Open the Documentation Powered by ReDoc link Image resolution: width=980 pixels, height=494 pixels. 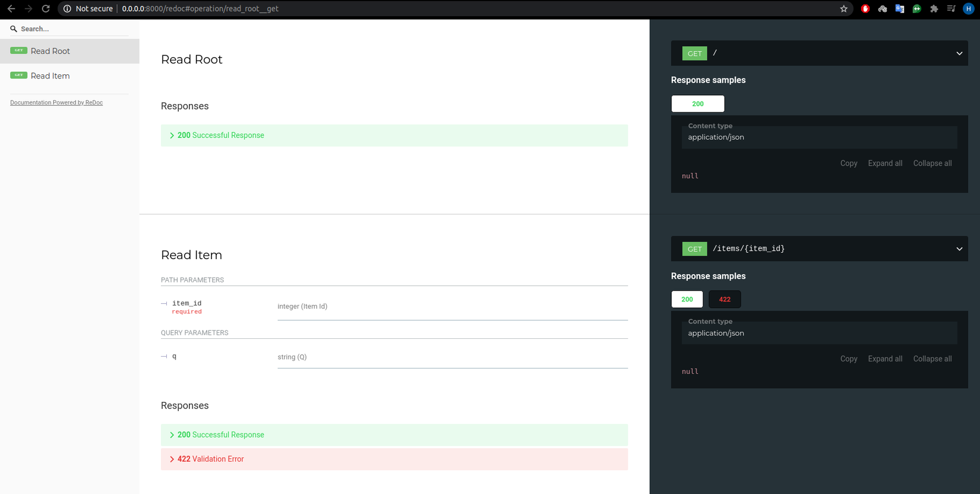[x=56, y=103]
